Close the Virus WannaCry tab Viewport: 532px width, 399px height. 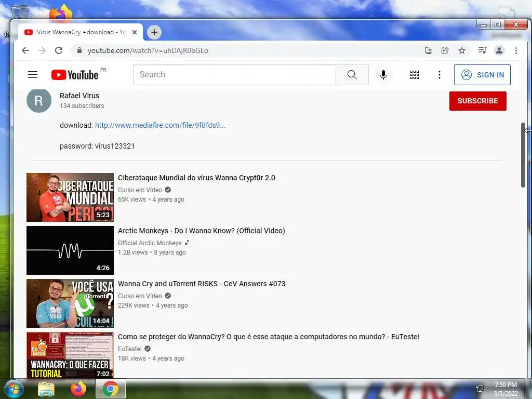(135, 32)
